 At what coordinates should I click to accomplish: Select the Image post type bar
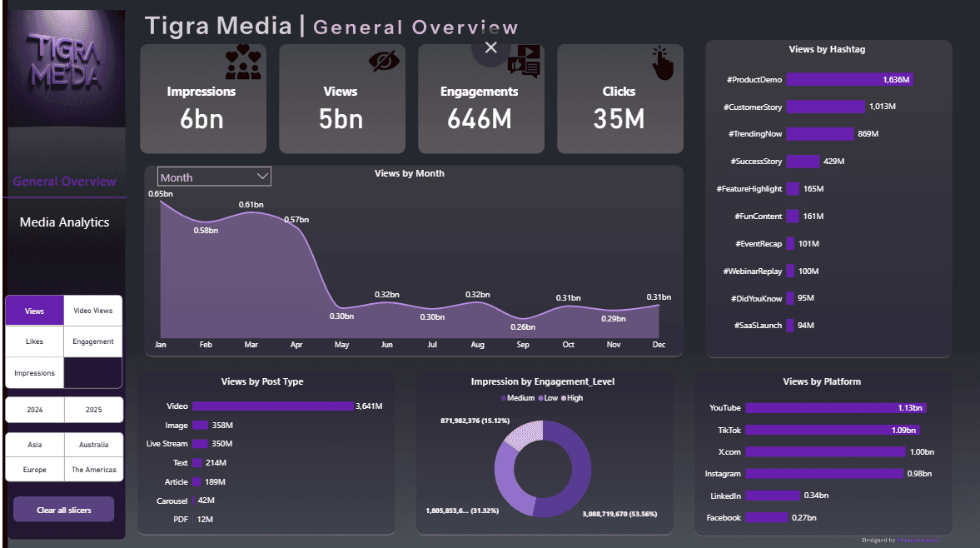tap(200, 426)
